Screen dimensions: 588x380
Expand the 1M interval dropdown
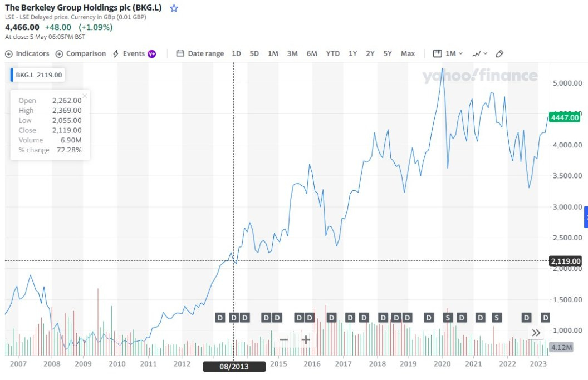(x=448, y=53)
